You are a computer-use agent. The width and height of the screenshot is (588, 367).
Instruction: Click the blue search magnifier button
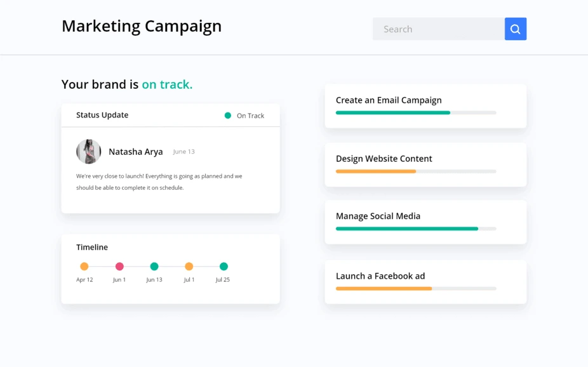[515, 29]
